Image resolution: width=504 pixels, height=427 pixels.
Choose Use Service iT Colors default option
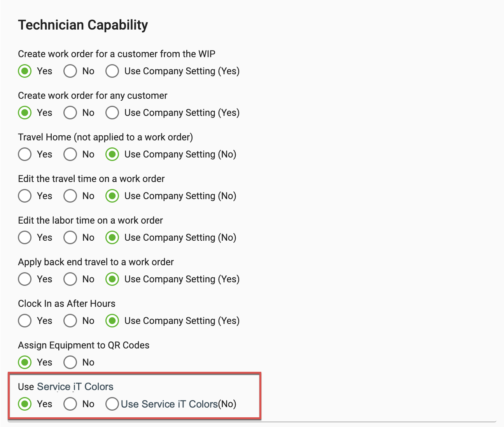coord(112,404)
